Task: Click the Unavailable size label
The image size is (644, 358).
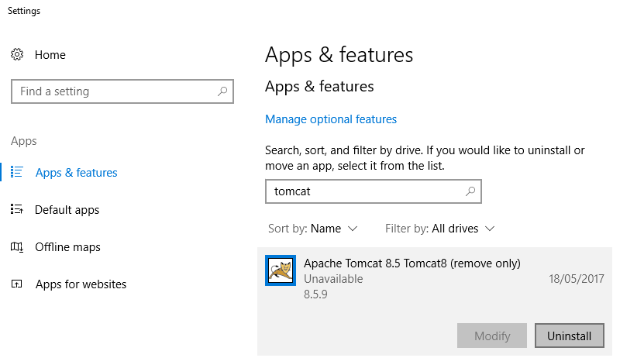Action: [333, 279]
